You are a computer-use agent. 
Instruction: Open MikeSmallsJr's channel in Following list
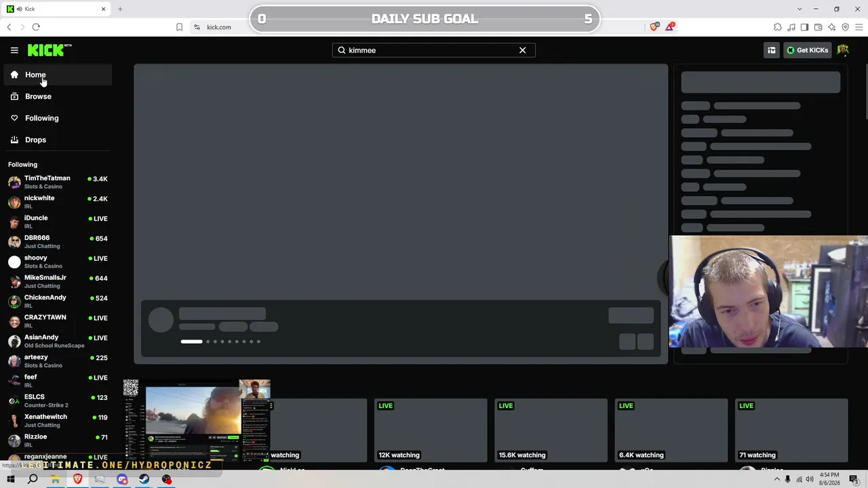[58, 281]
